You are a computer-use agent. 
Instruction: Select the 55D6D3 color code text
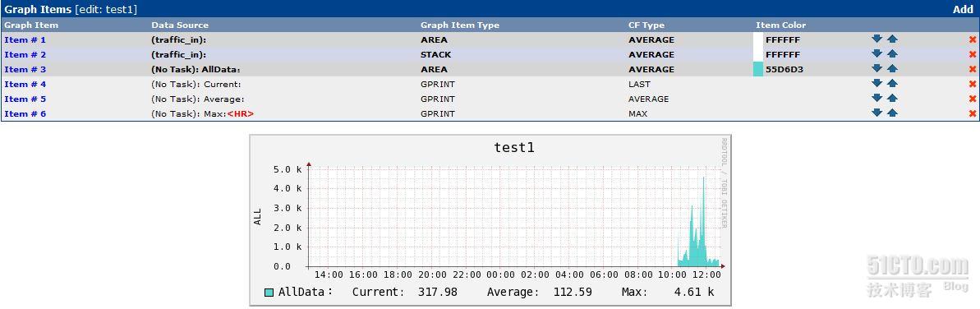784,69
